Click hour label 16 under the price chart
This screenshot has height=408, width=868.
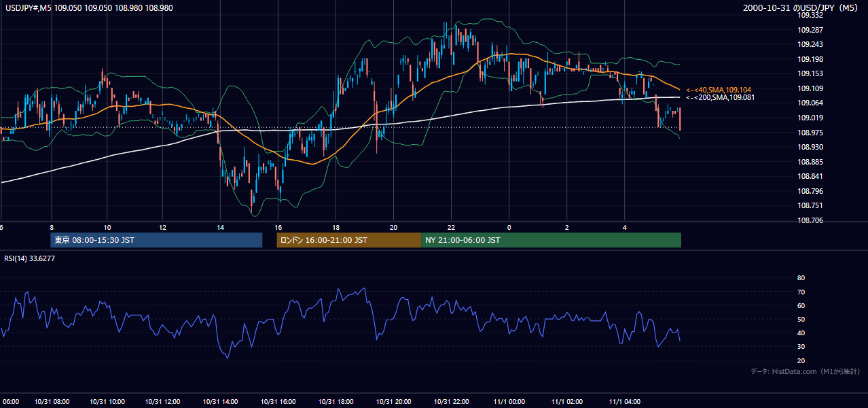point(278,227)
